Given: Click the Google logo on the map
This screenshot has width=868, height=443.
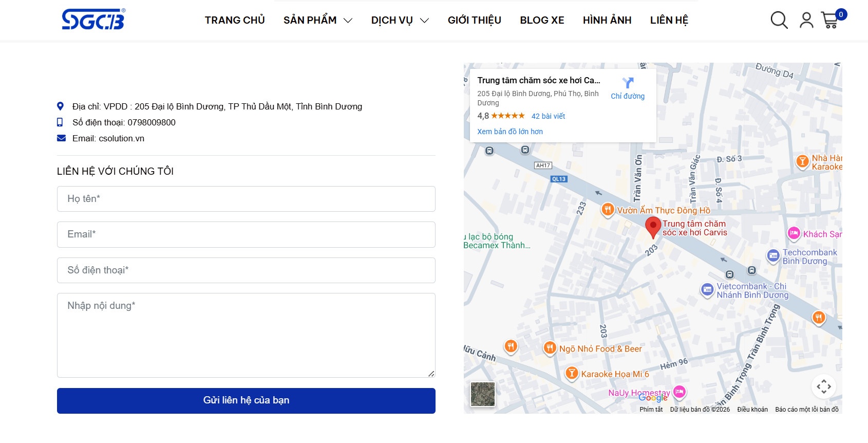Looking at the screenshot, I should [653, 397].
